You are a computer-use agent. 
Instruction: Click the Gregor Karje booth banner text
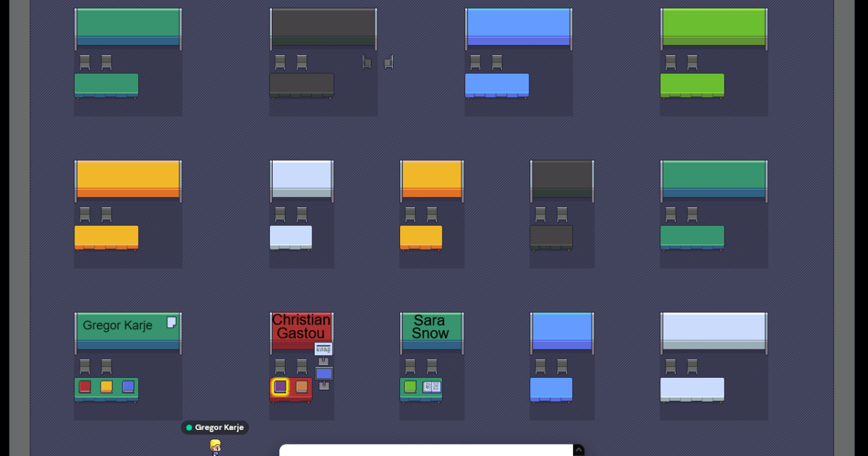point(117,326)
